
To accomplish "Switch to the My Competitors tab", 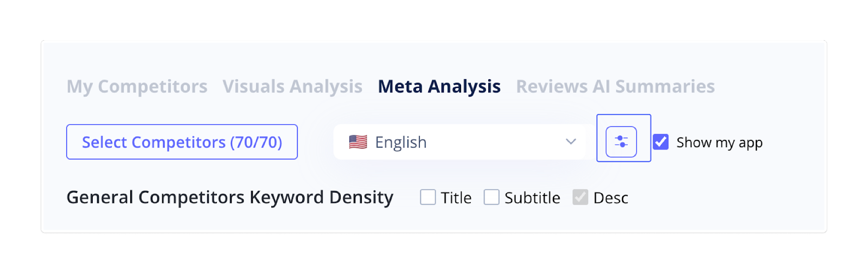I will click(137, 86).
